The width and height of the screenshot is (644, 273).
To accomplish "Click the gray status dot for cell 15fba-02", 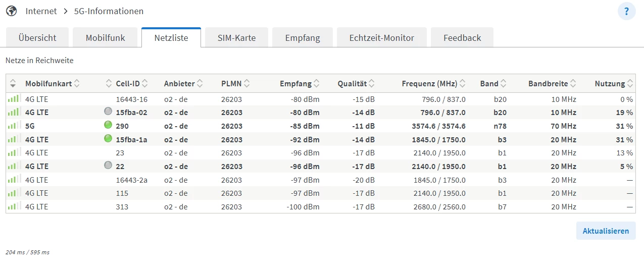I will pyautogui.click(x=108, y=112).
